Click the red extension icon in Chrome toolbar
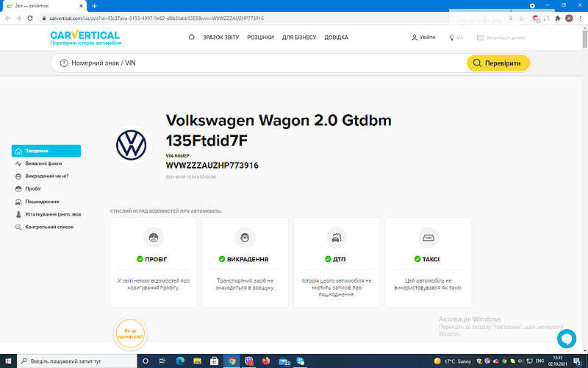Viewport: 588px width, 368px height. pos(536,18)
